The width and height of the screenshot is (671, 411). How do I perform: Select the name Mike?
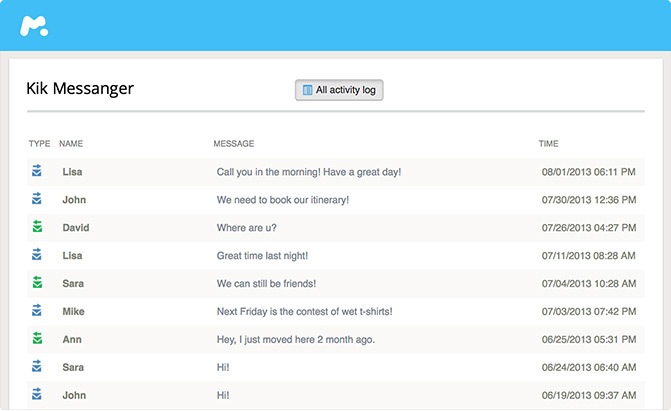[74, 311]
